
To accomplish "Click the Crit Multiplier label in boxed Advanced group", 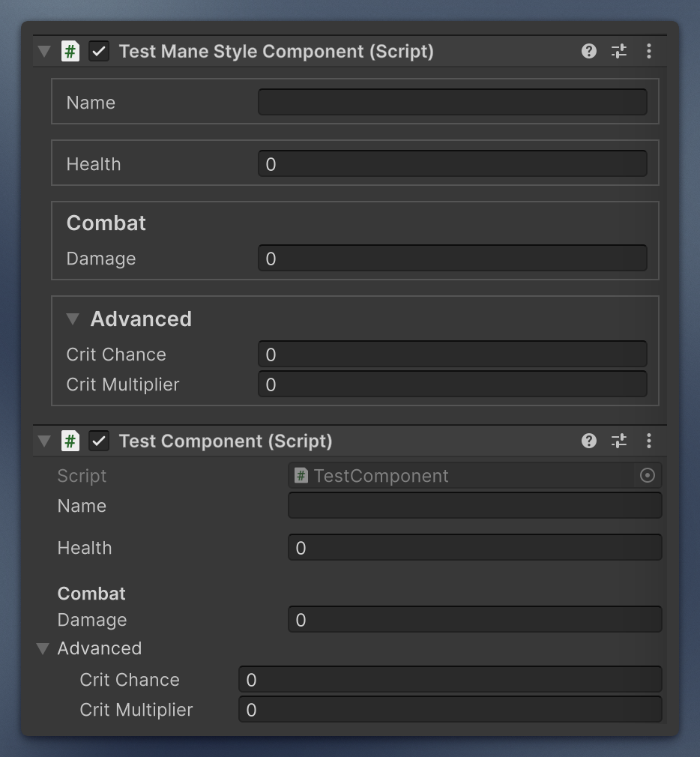I will click(x=123, y=384).
